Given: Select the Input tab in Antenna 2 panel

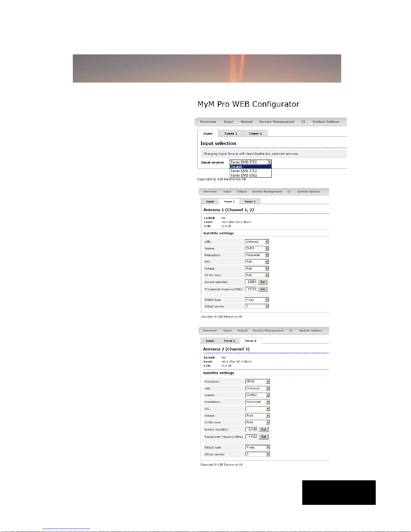Looking at the screenshot, I should coord(210,341).
